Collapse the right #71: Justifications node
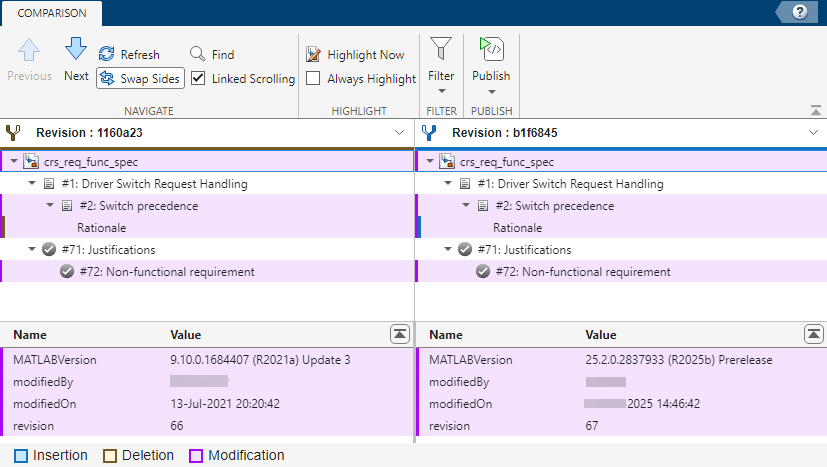This screenshot has width=827, height=467. (x=448, y=250)
